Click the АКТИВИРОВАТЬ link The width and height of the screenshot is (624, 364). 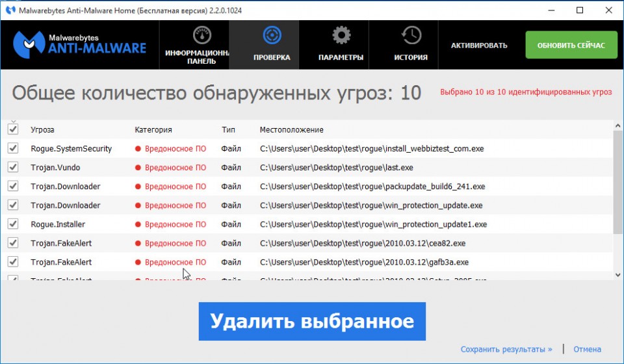(479, 45)
